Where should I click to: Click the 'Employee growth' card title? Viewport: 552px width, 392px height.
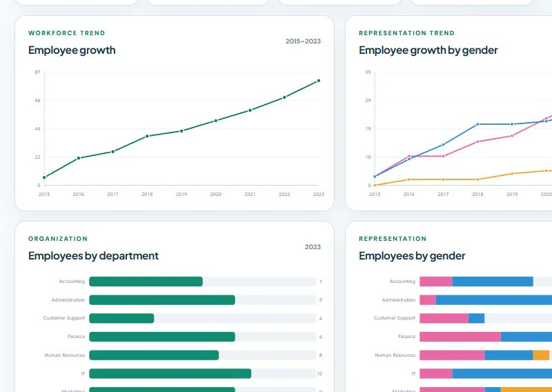72,50
